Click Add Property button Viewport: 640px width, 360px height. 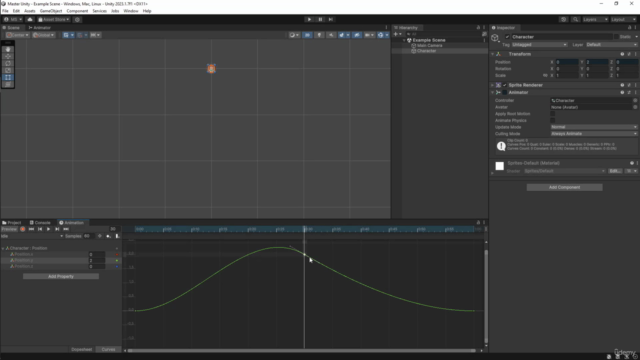(61, 276)
